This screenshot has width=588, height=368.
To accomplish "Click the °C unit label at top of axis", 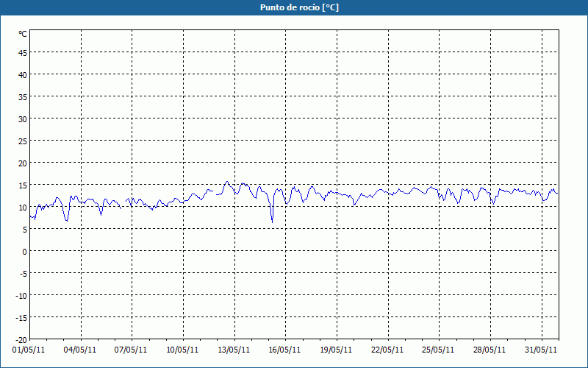I will (23, 34).
